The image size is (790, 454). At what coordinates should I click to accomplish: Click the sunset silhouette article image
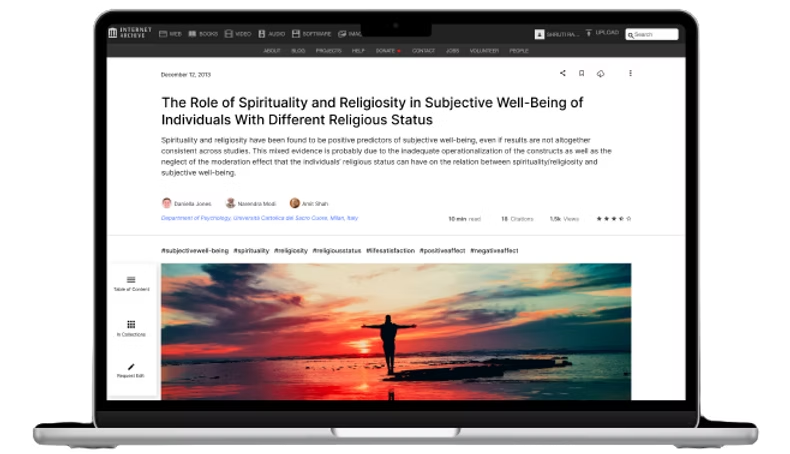(396, 332)
